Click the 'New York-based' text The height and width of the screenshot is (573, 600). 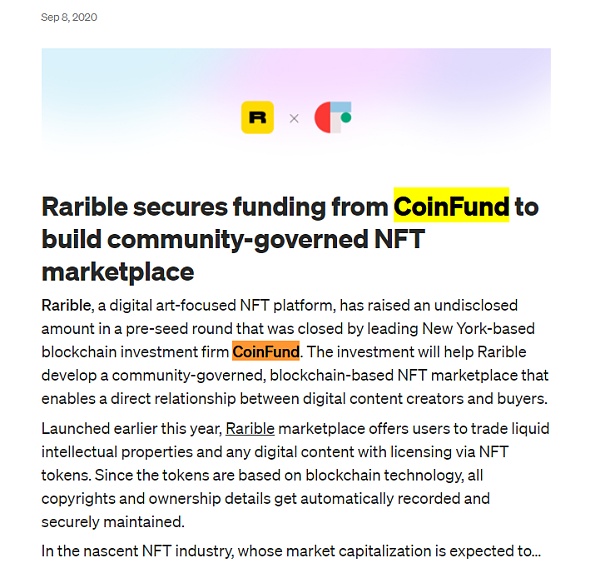point(478,328)
